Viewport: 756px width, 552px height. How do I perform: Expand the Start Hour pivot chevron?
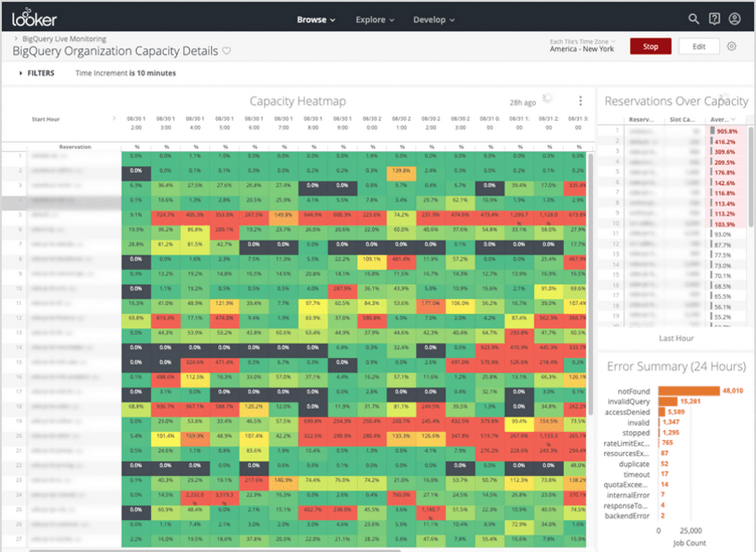[114, 118]
